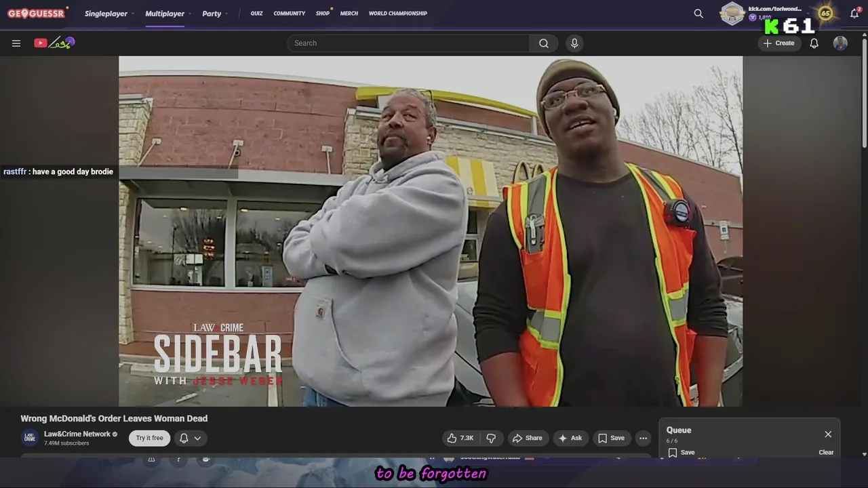This screenshot has width=868, height=488.
Task: Open the GeoGuessr profile avatar badge
Action: click(732, 14)
